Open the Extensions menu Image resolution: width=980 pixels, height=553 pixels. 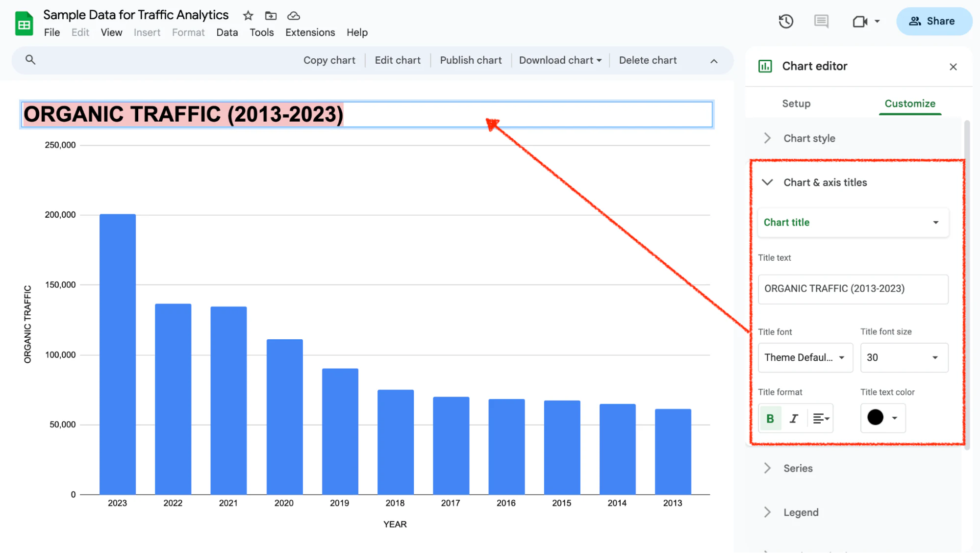click(x=310, y=32)
